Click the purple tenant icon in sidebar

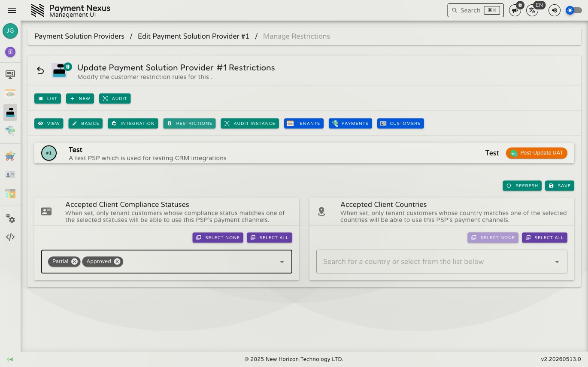[x=10, y=52]
